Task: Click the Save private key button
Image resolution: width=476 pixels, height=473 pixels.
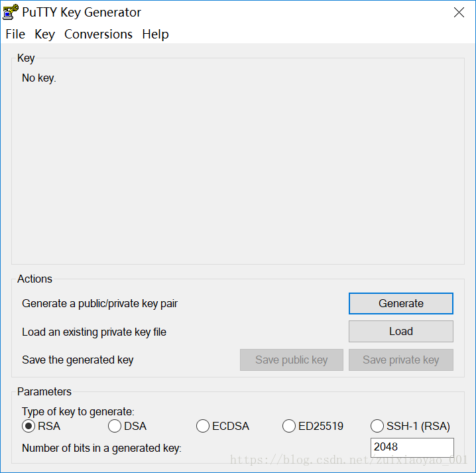Action: tap(400, 360)
